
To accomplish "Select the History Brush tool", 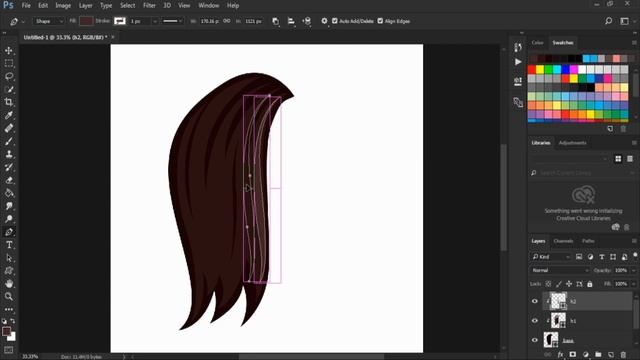I will pyautogui.click(x=9, y=167).
